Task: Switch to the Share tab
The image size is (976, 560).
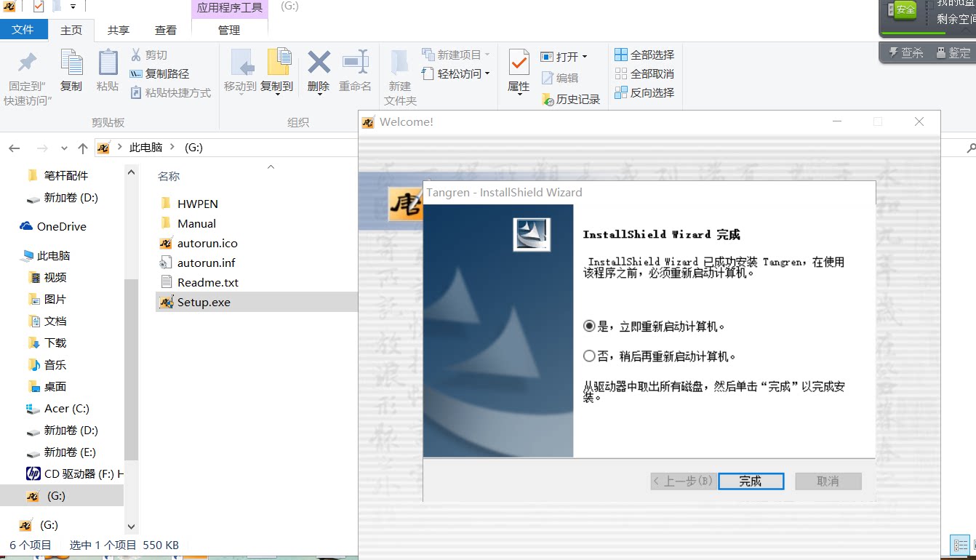Action: 119,30
